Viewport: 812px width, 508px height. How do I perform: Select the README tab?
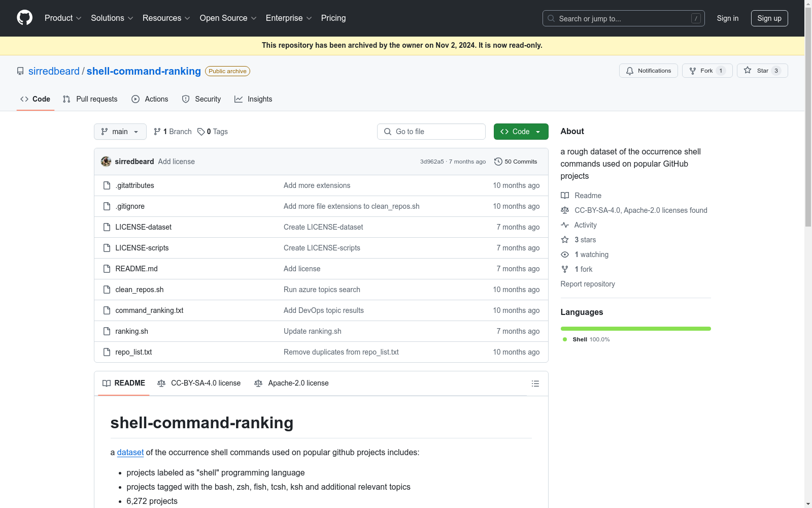tap(124, 383)
